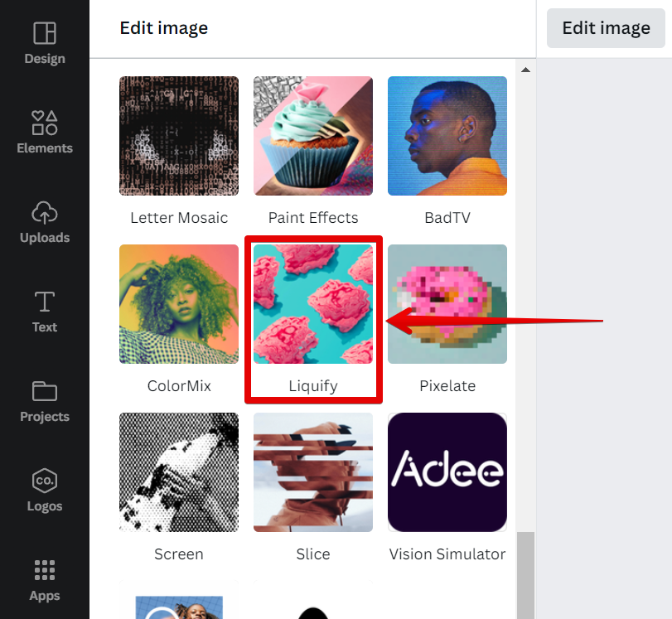The width and height of the screenshot is (672, 619).
Task: Open the Logos brand icon
Action: click(45, 481)
